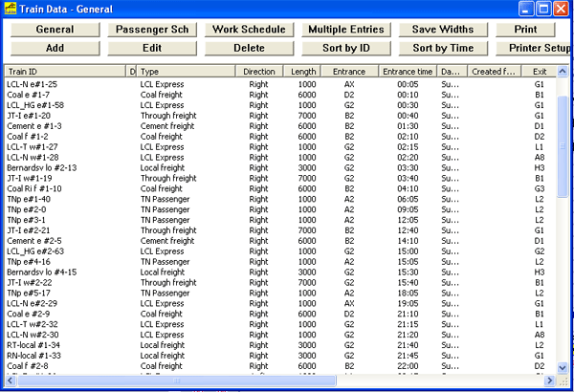Screen dimensions: 574x392
Task: Open Printer Setup
Action: point(535,49)
